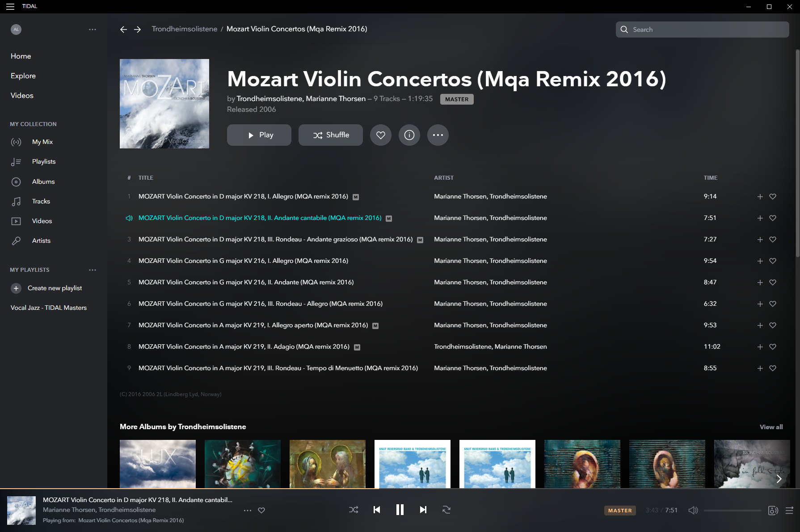Click the Mozart album cover artwork
The height and width of the screenshot is (532, 800).
tap(164, 104)
